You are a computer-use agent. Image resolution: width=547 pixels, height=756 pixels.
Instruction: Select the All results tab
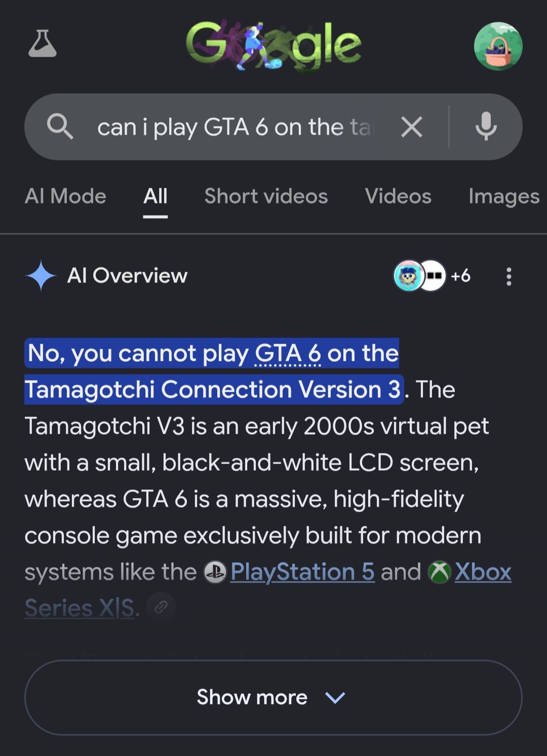(x=155, y=196)
